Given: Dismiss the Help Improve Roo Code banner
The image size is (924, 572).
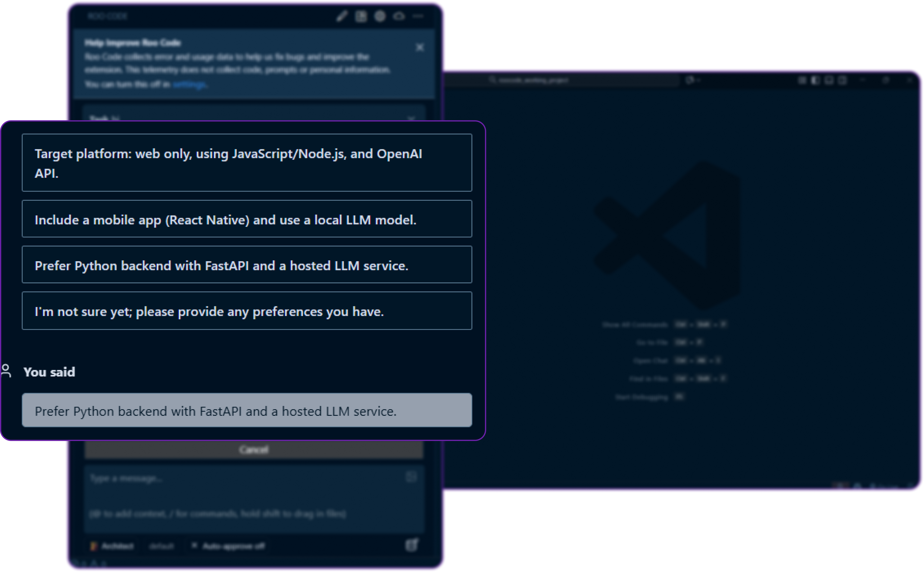Looking at the screenshot, I should [x=420, y=48].
